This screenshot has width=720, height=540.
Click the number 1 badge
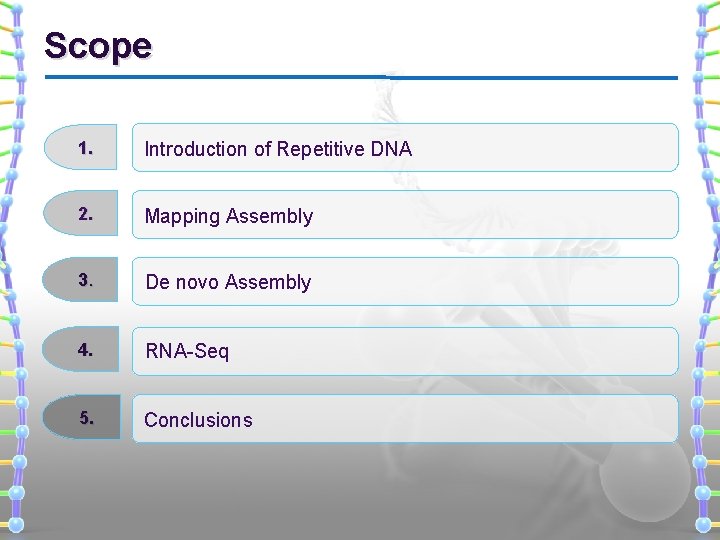point(84,148)
